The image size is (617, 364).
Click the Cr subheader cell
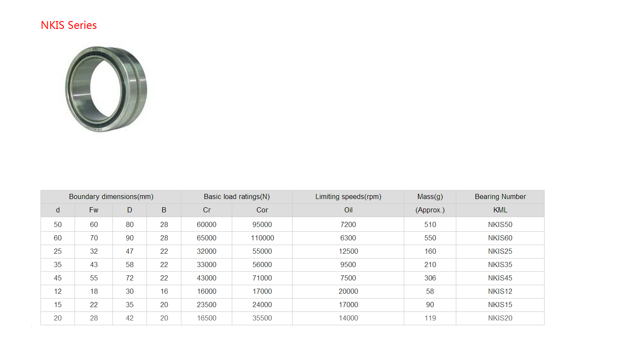tap(207, 210)
